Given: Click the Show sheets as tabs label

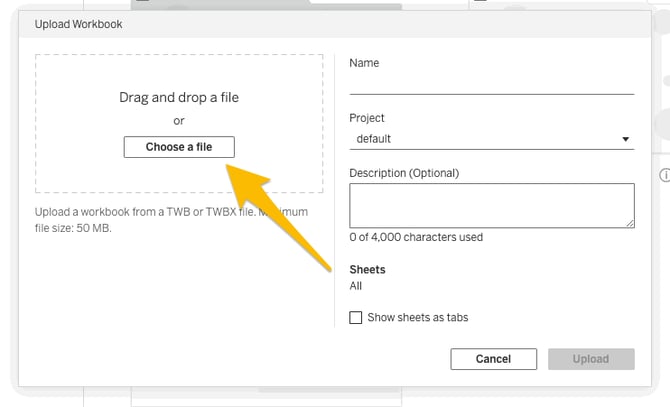Looking at the screenshot, I should (417, 318).
